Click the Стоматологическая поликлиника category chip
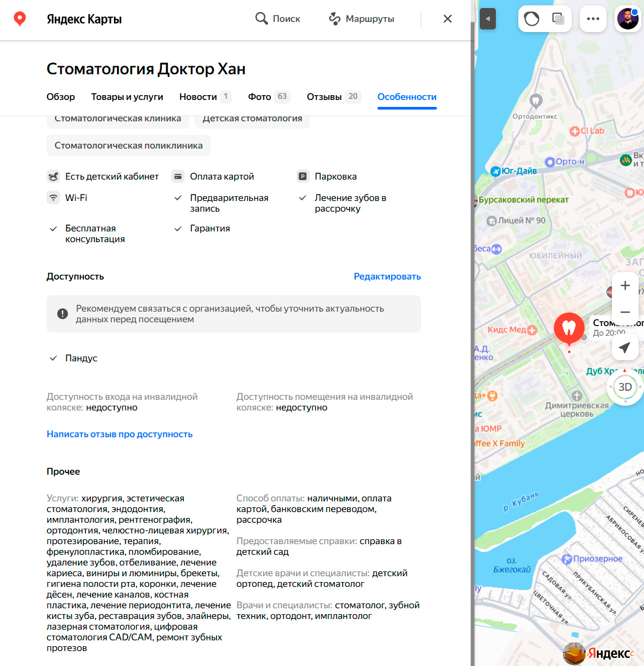Image resolution: width=644 pixels, height=666 pixels. [x=128, y=145]
